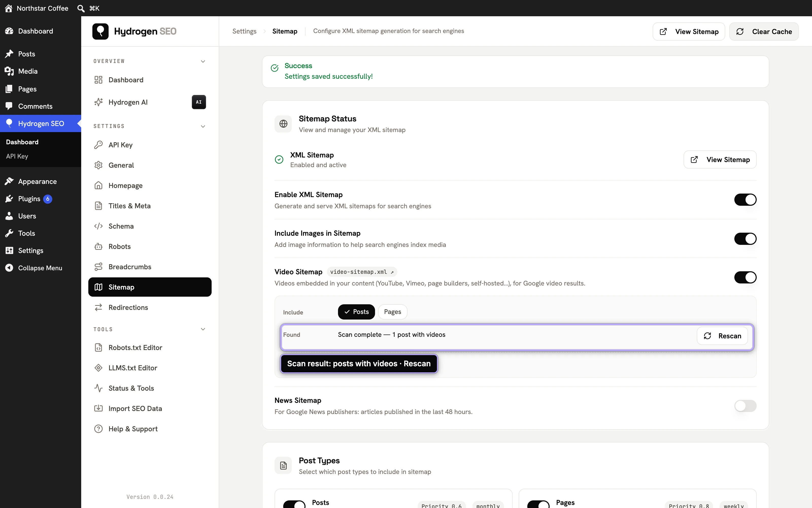This screenshot has height=508, width=812.
Task: Open the API Key submenu under Hydrogen SEO
Action: [17, 156]
